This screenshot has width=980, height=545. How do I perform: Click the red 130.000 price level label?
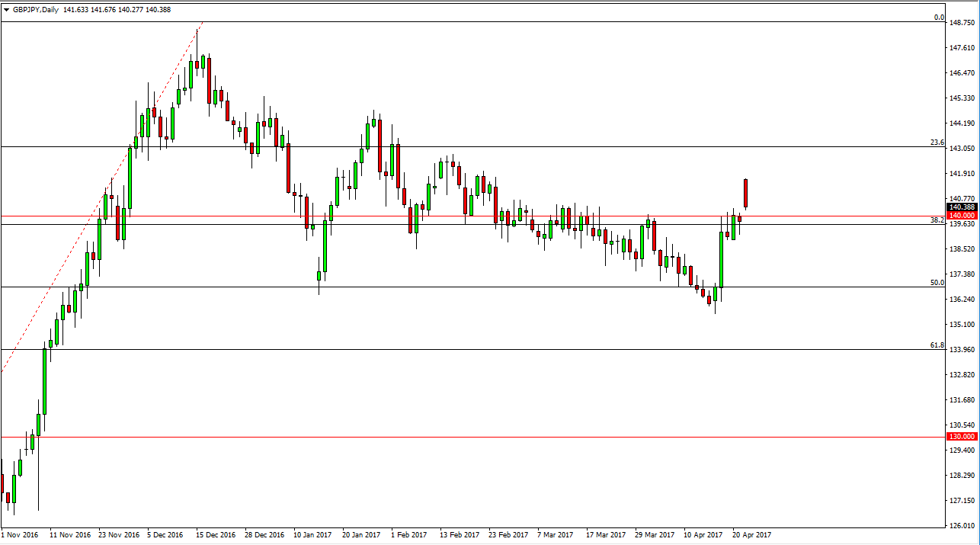[960, 437]
